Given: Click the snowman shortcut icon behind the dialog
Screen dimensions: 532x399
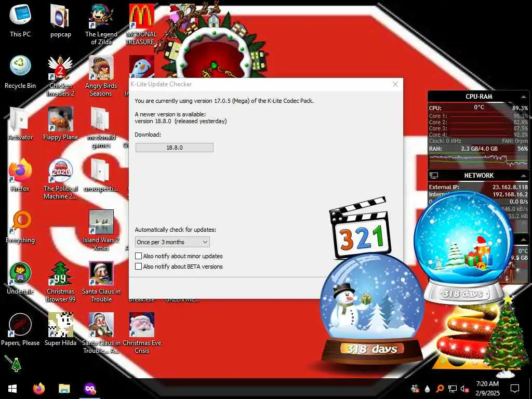Looking at the screenshot, I should (141, 66).
